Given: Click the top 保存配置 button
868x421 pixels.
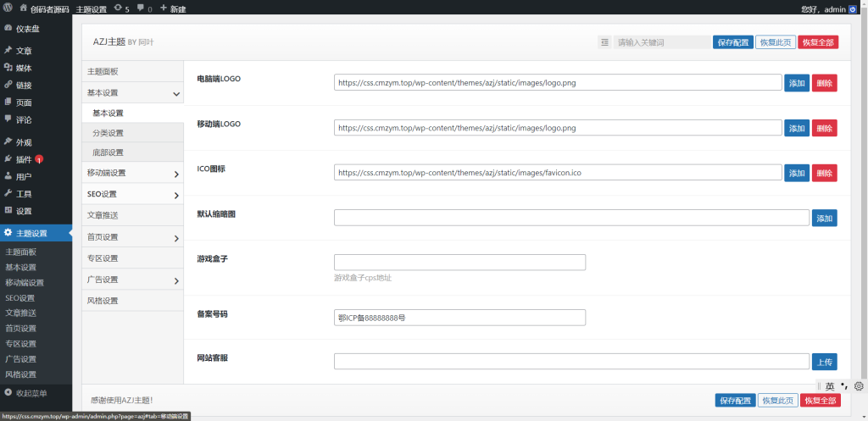Looking at the screenshot, I should 732,42.
